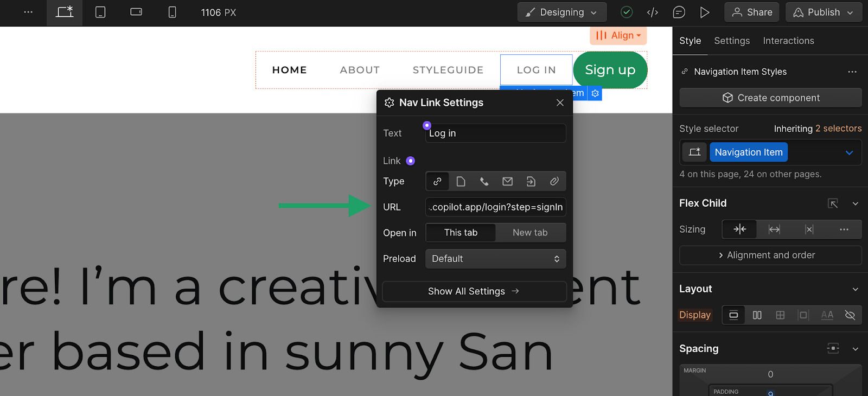Expand Alignment and order section

pos(770,255)
